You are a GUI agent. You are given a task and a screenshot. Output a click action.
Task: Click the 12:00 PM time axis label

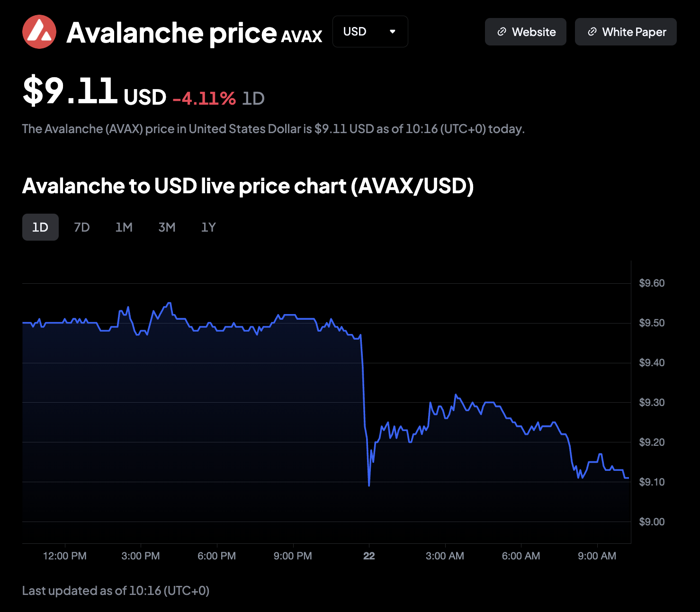(x=65, y=556)
